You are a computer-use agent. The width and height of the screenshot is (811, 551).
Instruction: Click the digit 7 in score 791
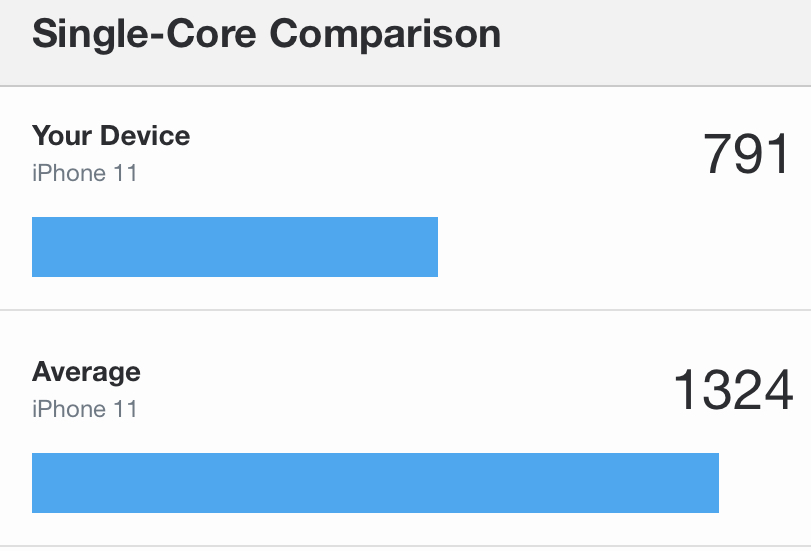tap(717, 154)
